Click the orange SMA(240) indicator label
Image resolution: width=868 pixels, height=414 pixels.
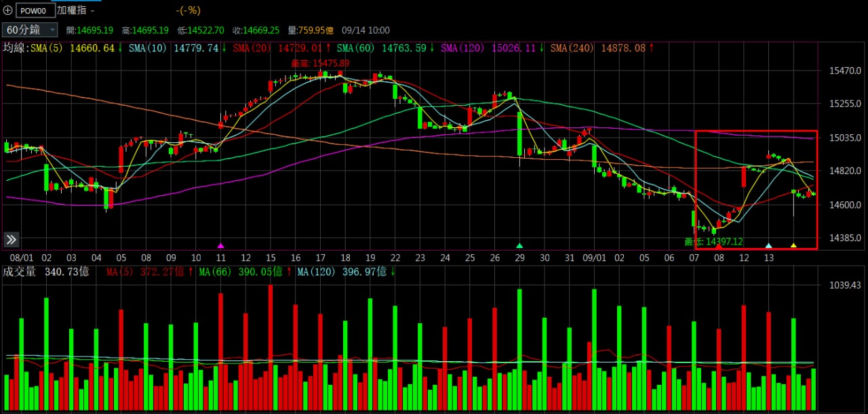(571, 48)
